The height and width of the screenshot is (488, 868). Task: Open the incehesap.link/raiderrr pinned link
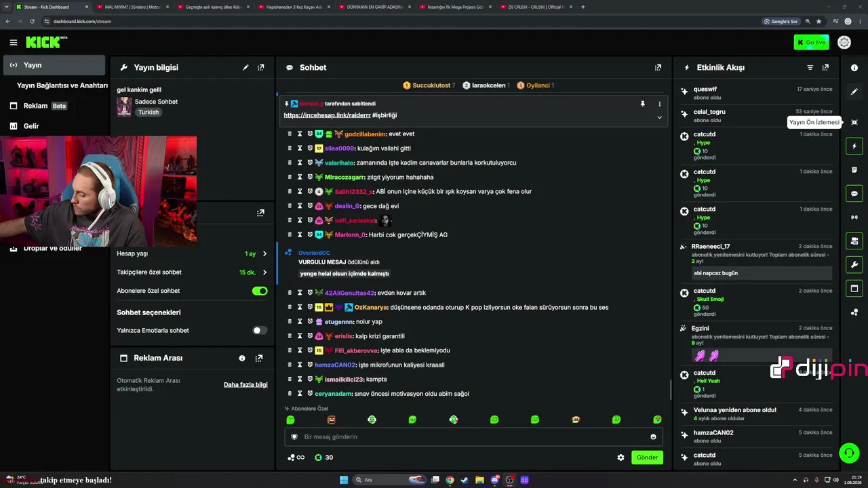pos(327,115)
